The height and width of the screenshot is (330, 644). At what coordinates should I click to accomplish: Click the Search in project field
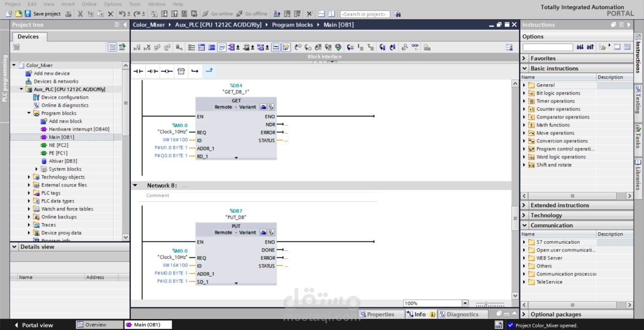(x=365, y=14)
